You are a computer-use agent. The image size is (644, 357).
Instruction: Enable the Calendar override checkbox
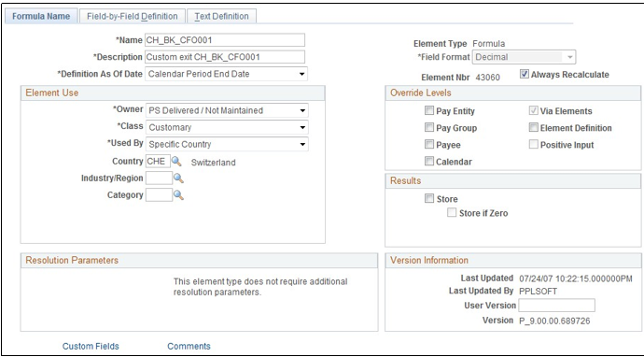point(429,162)
